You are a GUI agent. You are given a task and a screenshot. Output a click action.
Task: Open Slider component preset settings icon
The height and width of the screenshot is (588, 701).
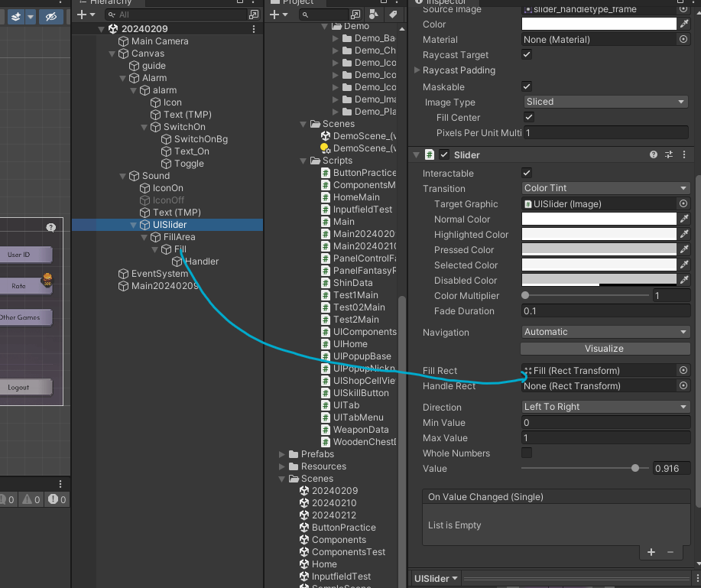point(669,154)
